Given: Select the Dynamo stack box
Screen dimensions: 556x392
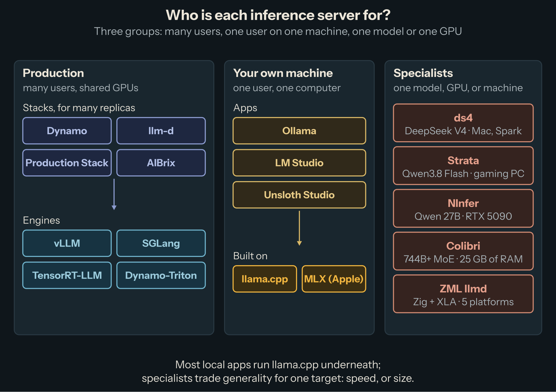Looking at the screenshot, I should tap(67, 131).
